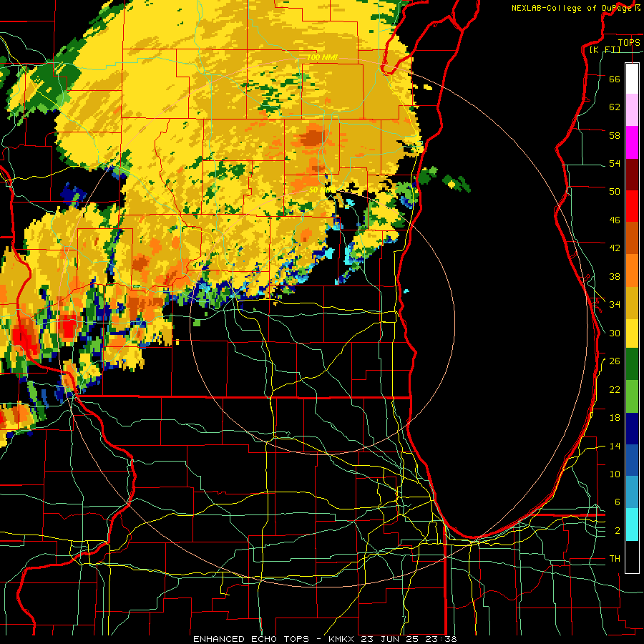This screenshot has height=644, width=644.
Task: Select the 18 value on legend scale
Action: tap(615, 418)
